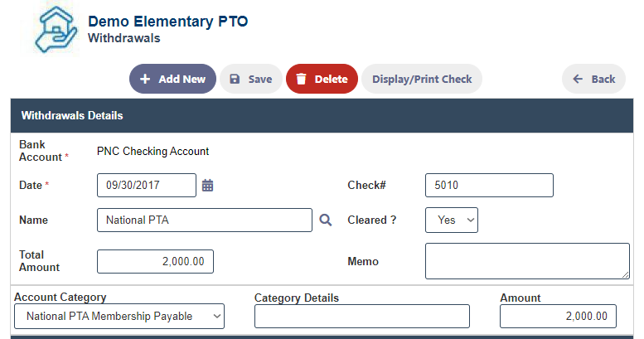Click into the Date field showing 09/30/2017
644x339 pixels.
(x=147, y=186)
